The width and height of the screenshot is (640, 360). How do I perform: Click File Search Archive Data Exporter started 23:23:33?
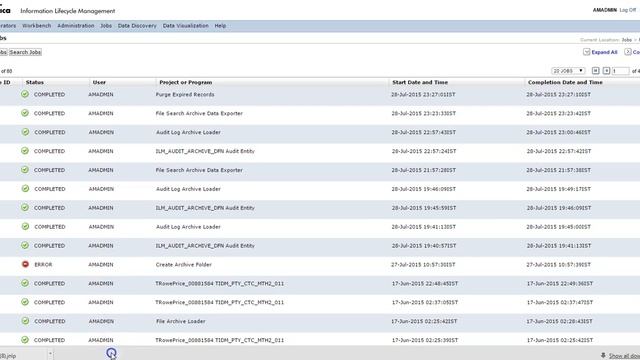[199, 113]
